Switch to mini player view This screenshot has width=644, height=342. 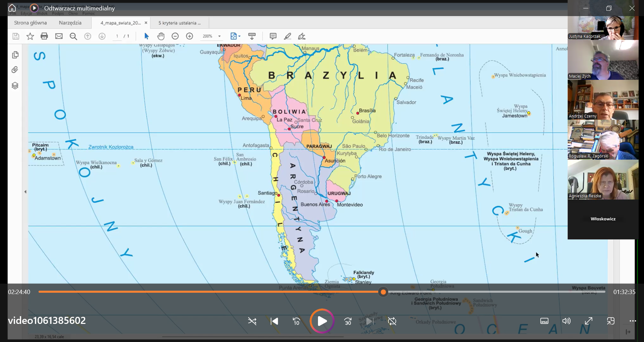point(611,321)
